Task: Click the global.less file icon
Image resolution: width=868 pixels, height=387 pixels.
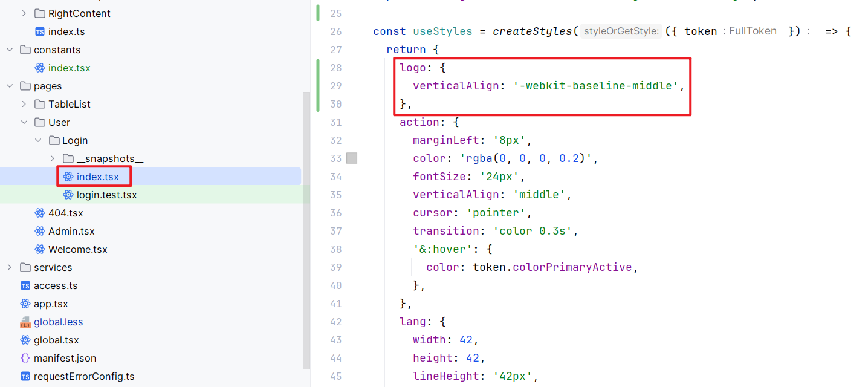Action: tap(25, 322)
